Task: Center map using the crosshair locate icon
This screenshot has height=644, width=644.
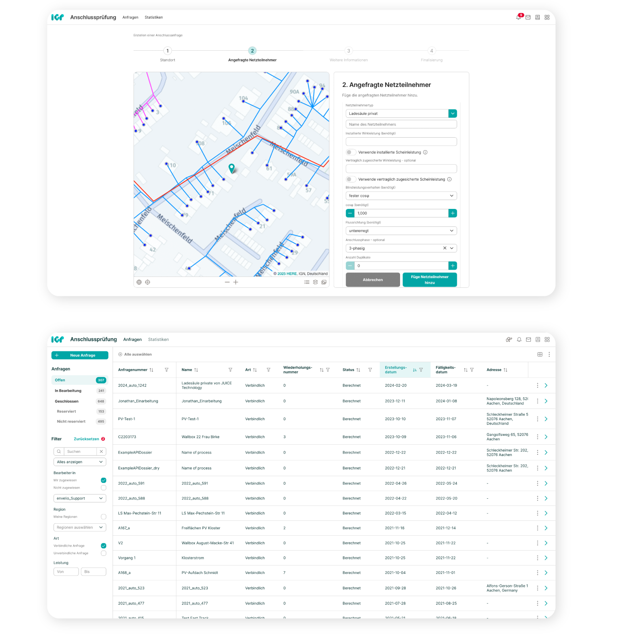Action: click(x=148, y=282)
